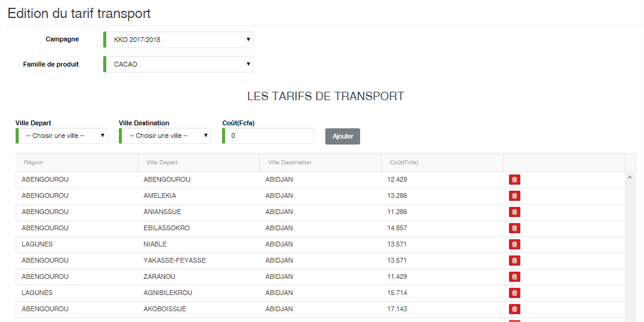Delete the EBILASSOKRO row

514,228
